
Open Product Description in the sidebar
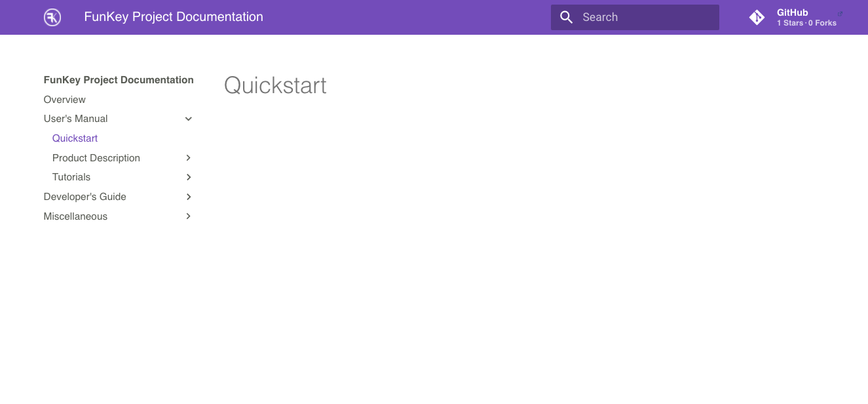point(96,158)
